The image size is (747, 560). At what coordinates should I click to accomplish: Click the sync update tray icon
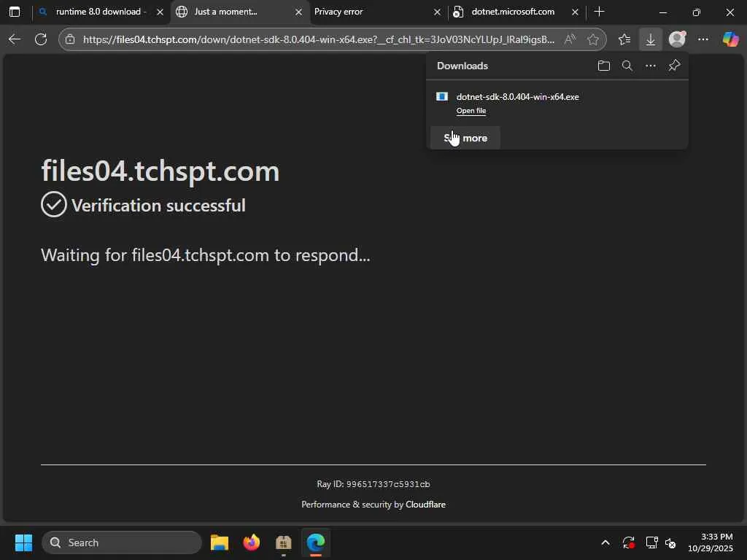tap(628, 542)
